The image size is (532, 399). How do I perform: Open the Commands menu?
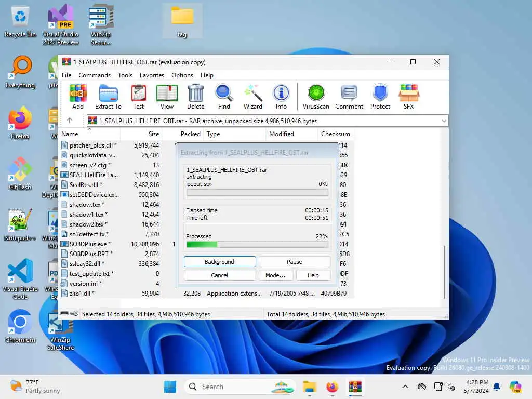[x=95, y=75]
